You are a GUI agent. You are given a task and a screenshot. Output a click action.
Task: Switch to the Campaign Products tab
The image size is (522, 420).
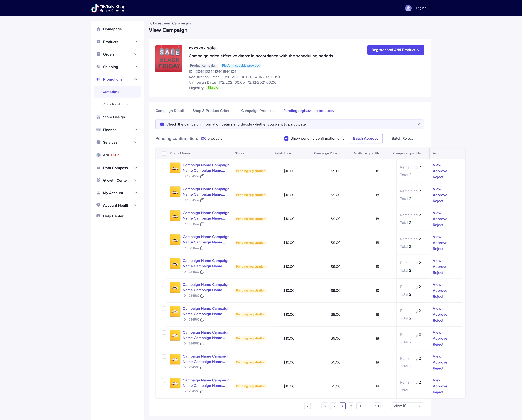coord(258,111)
